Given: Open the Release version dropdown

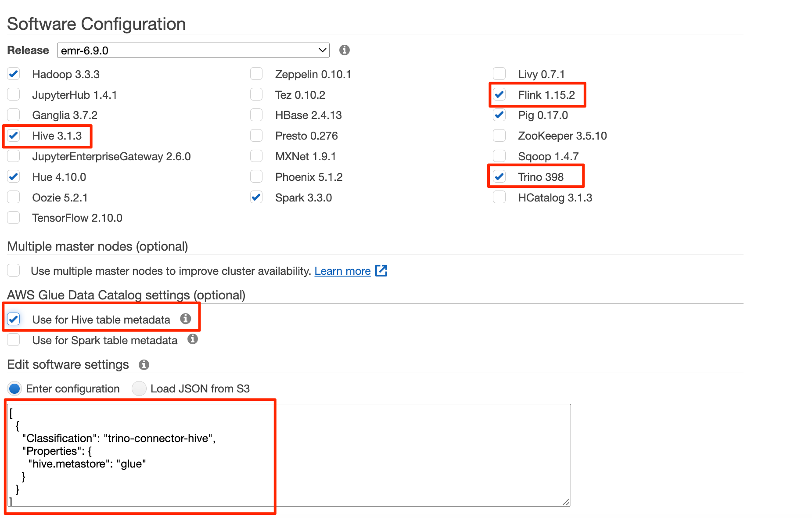Looking at the screenshot, I should 193,50.
